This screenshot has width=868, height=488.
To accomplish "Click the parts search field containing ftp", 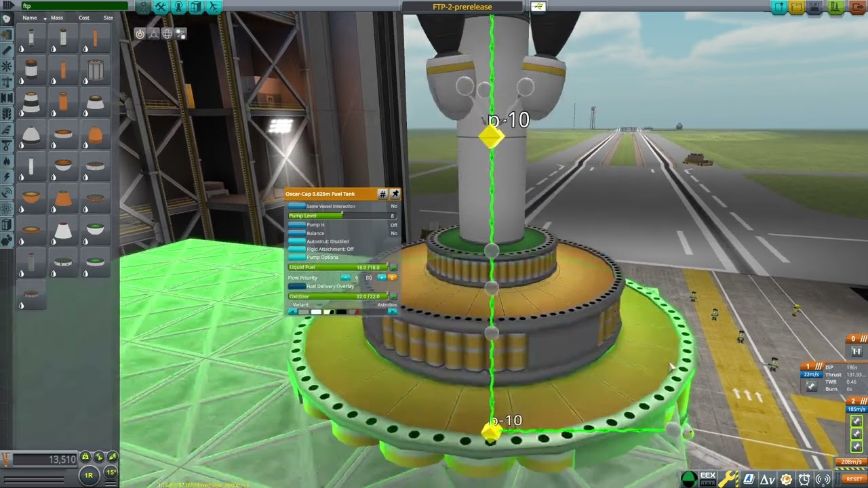I will [x=73, y=6].
